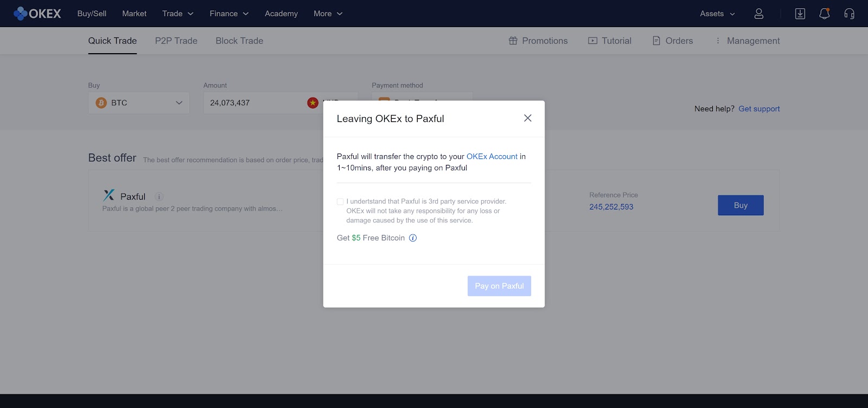868x408 pixels.
Task: Click reference price 245,252,593
Action: (611, 207)
